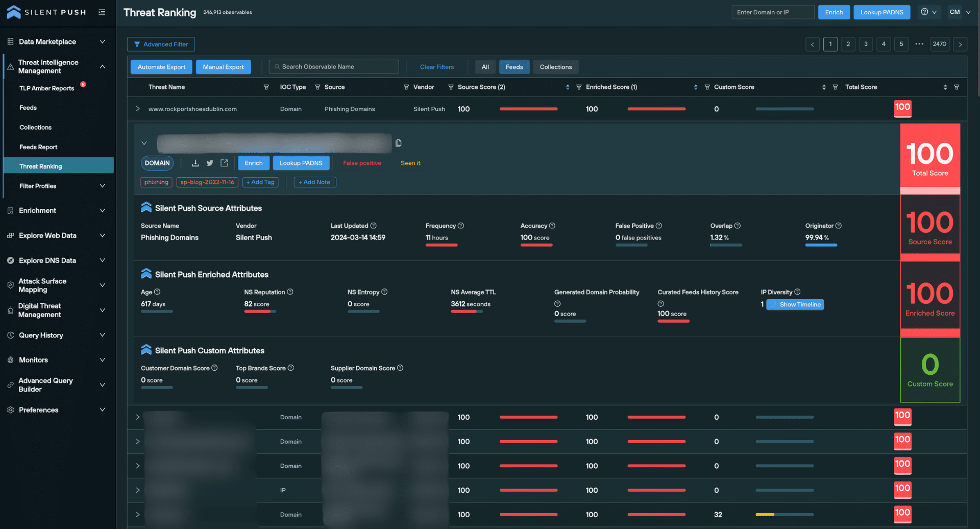Image resolution: width=980 pixels, height=529 pixels.
Task: Show Frequency info tooltip icon
Action: (x=461, y=226)
